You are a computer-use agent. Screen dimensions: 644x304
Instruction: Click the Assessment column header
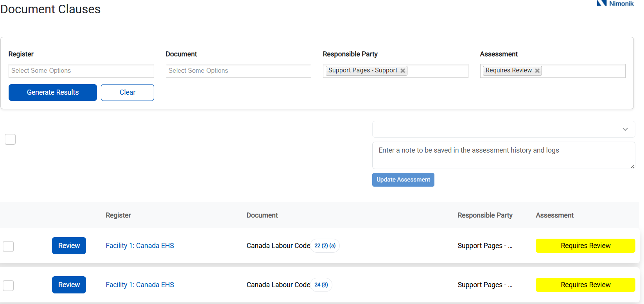coord(554,215)
